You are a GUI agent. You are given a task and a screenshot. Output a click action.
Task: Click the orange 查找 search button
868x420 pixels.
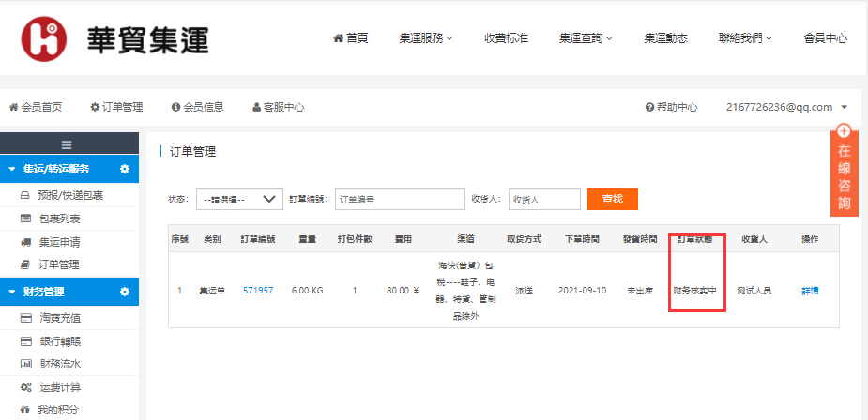click(x=612, y=199)
